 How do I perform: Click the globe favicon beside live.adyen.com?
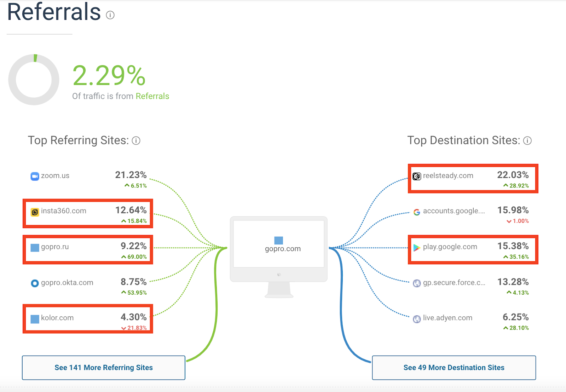[x=417, y=319]
